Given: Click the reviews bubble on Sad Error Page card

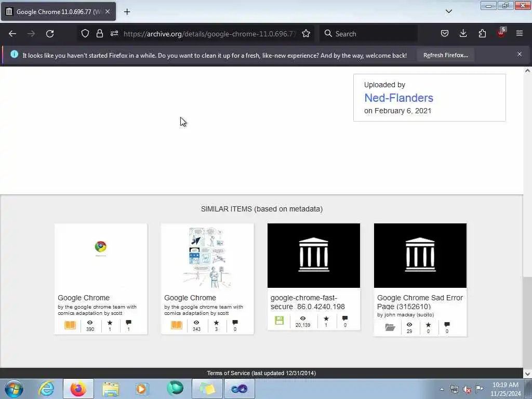Looking at the screenshot, I should point(447,325).
